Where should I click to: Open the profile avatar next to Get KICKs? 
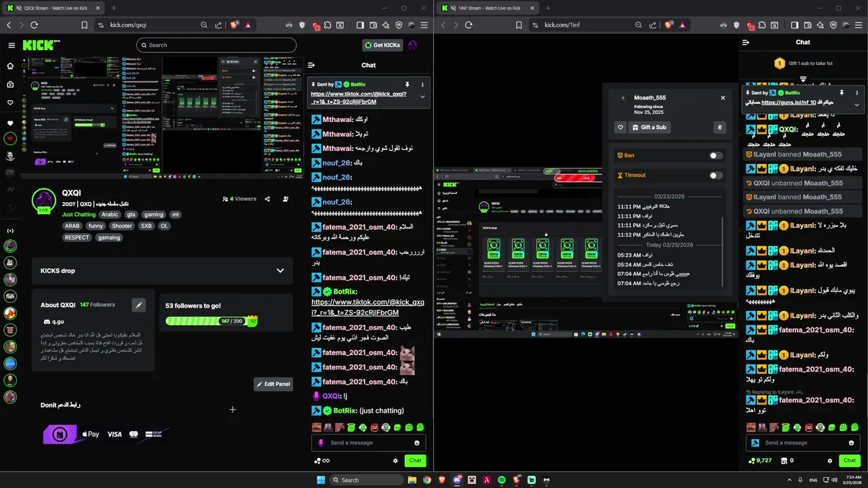tap(412, 45)
